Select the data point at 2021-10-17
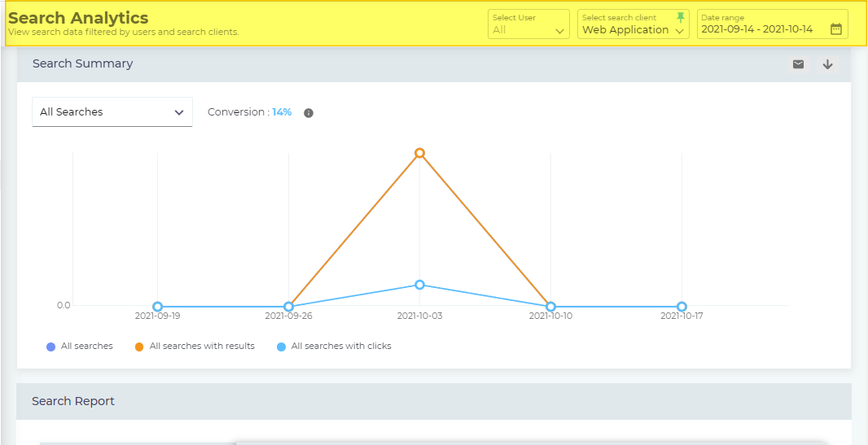This screenshot has width=868, height=445. coord(682,307)
